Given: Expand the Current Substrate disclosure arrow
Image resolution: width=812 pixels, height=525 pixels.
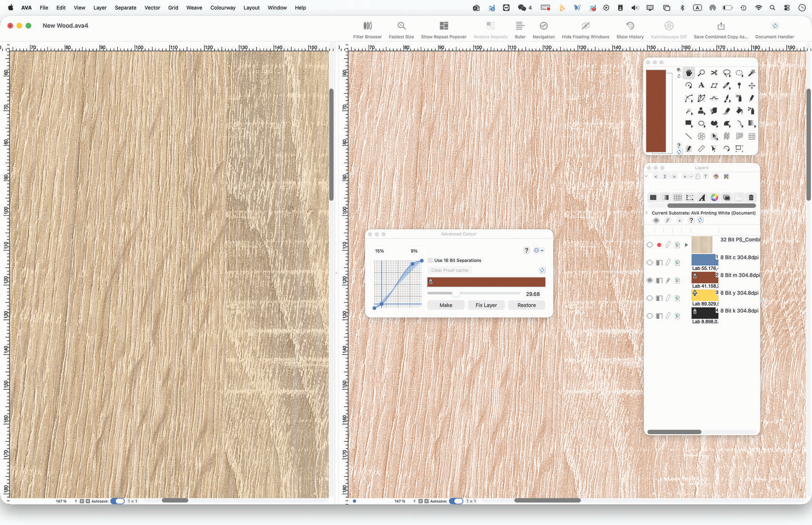Looking at the screenshot, I should (x=647, y=213).
